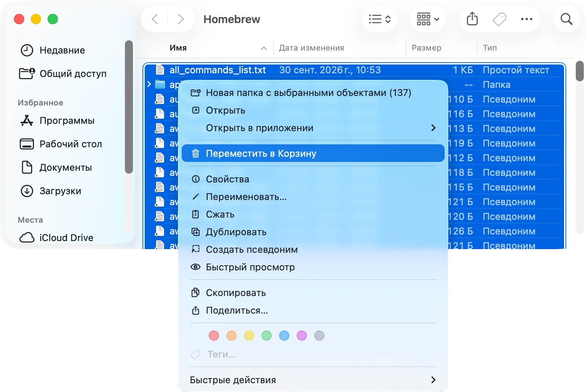Viewport: 586px width, 392px height.
Task: Sort by the Дата изменения column header
Action: click(x=311, y=48)
